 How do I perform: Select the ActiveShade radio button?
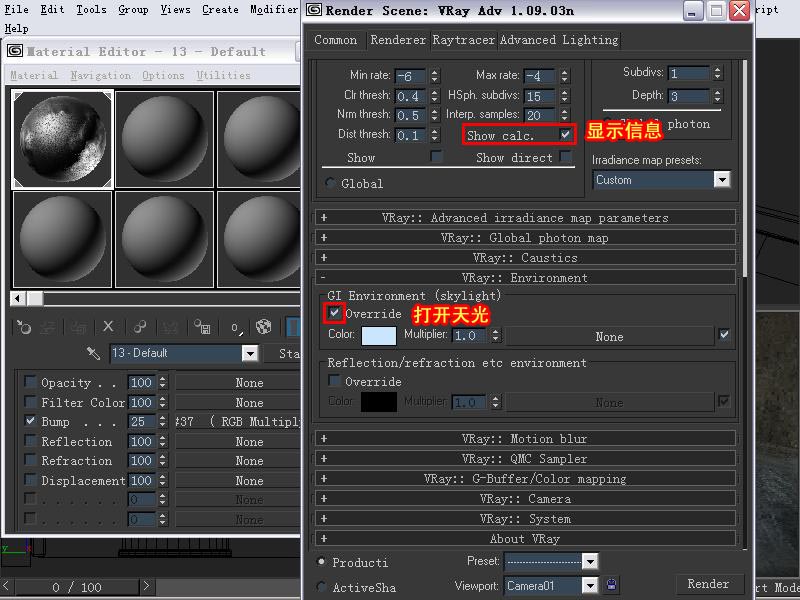tap(321, 587)
